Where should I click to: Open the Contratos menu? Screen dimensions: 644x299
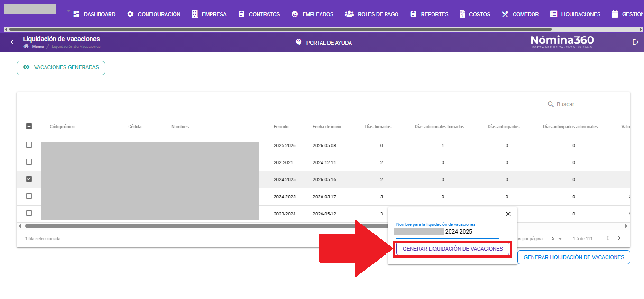(259, 14)
